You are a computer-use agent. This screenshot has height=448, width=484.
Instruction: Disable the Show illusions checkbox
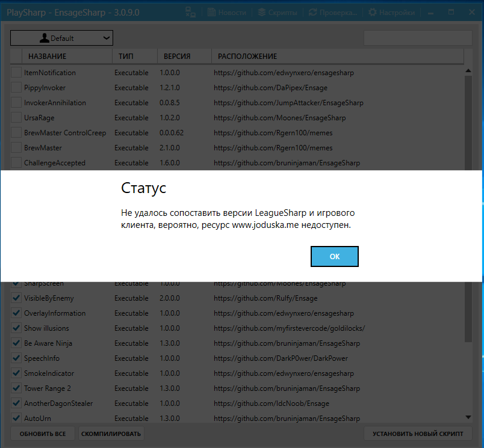(x=16, y=328)
